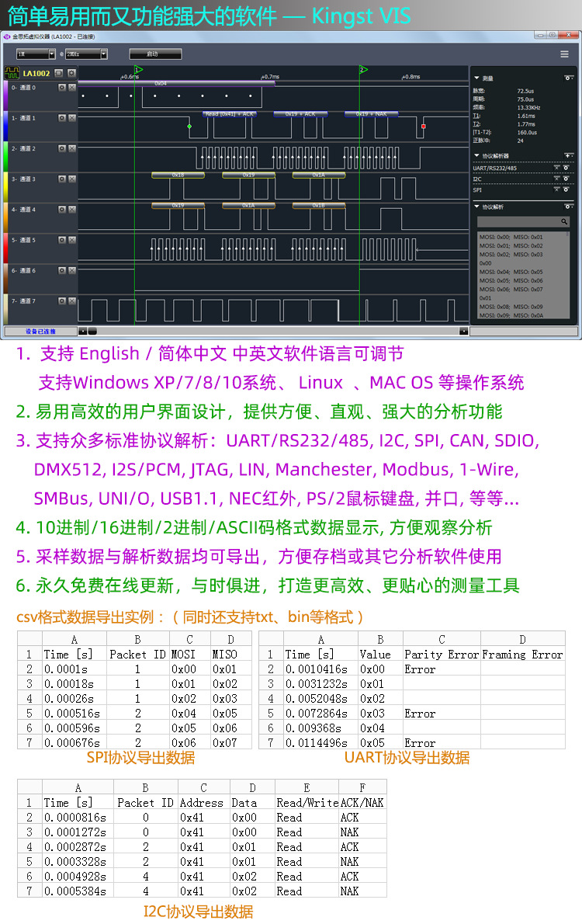This screenshot has width=582, height=924.
Task: Open channel 2 settings gear
Action: coord(62,148)
